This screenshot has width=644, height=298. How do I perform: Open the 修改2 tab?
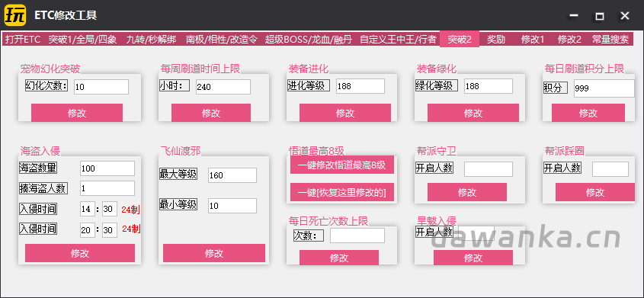pyautogui.click(x=569, y=40)
